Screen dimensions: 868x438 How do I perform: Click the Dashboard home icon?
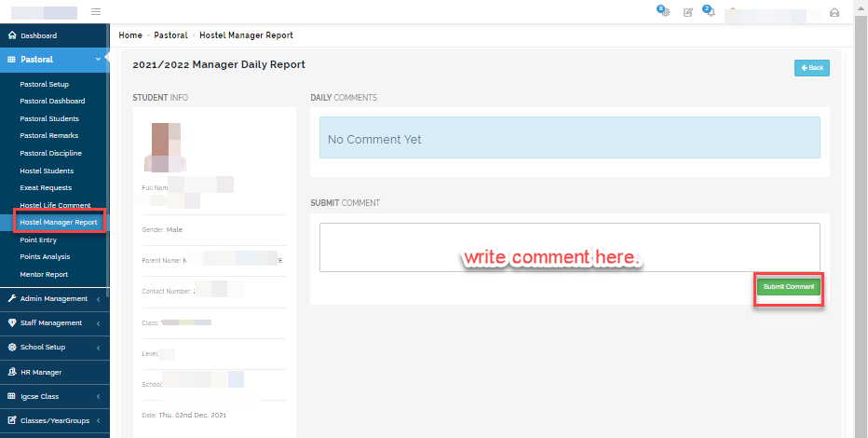[x=12, y=35]
